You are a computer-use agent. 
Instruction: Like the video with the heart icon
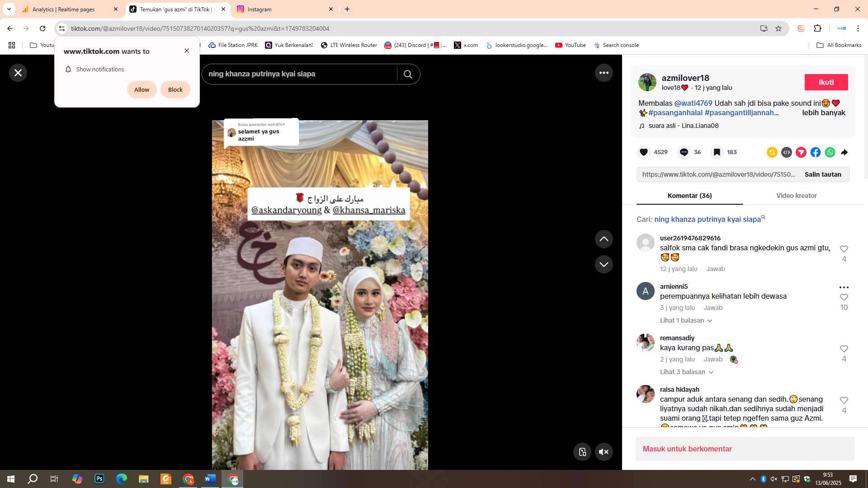[644, 152]
